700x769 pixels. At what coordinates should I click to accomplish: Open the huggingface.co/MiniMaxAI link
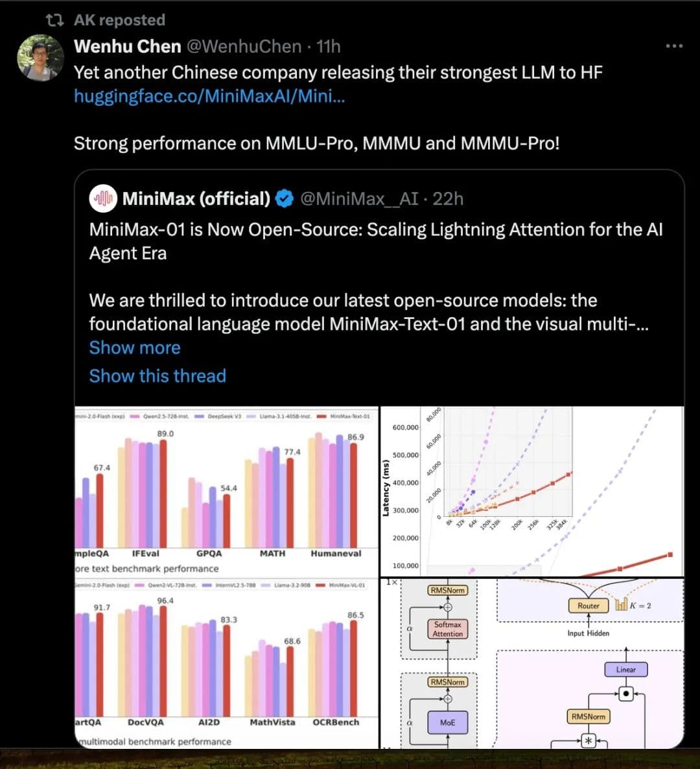click(209, 96)
